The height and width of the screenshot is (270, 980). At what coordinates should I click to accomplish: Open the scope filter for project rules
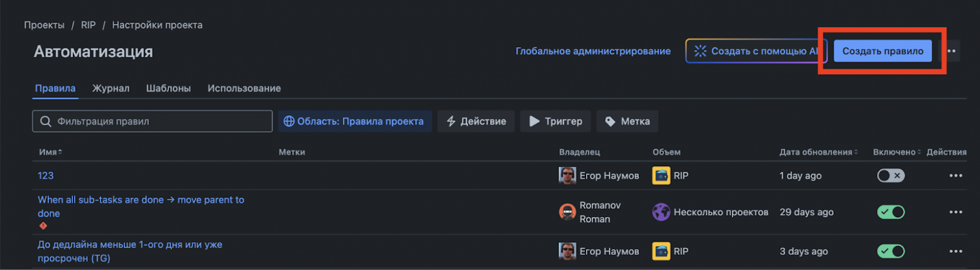pos(354,121)
